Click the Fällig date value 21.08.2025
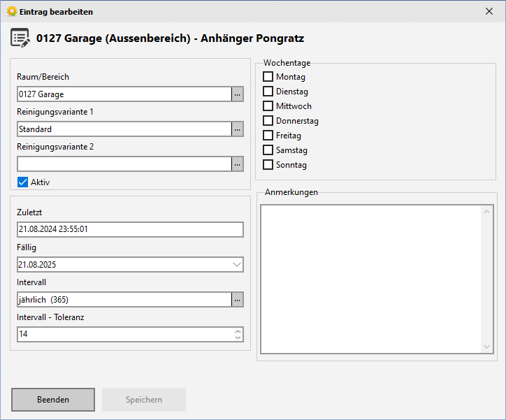 [x=37, y=265]
